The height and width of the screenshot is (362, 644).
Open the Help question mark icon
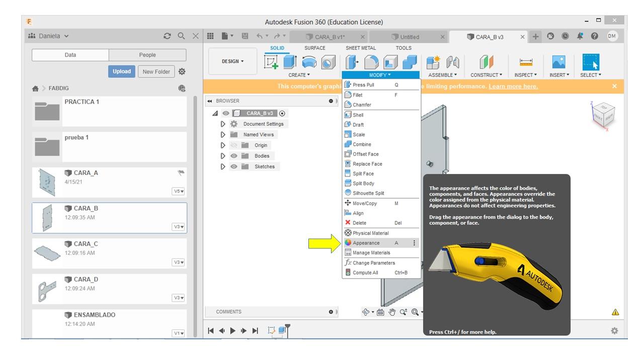(x=595, y=36)
